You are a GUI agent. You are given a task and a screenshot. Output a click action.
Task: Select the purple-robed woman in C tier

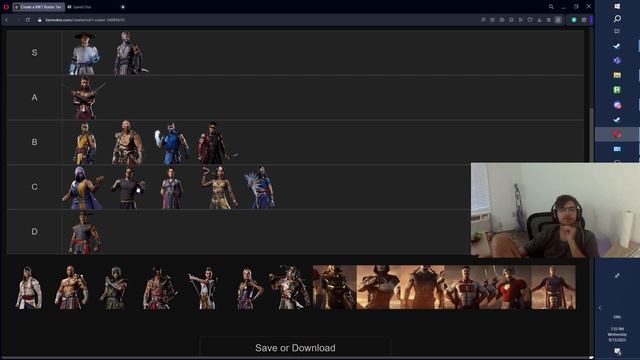pos(172,188)
